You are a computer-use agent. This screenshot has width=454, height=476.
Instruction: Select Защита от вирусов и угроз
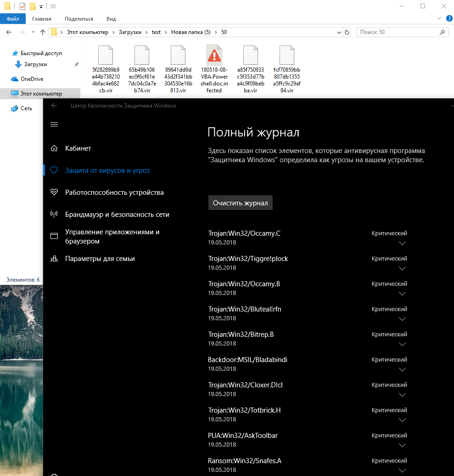point(107,170)
